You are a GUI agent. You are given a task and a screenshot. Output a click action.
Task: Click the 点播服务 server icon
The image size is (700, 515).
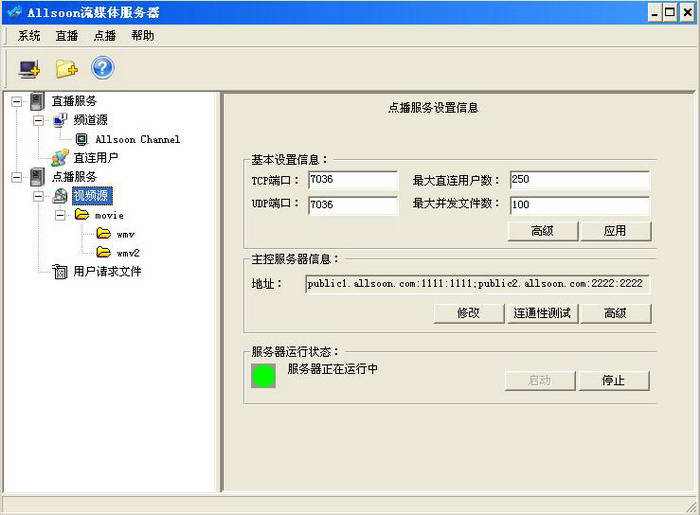tap(38, 177)
